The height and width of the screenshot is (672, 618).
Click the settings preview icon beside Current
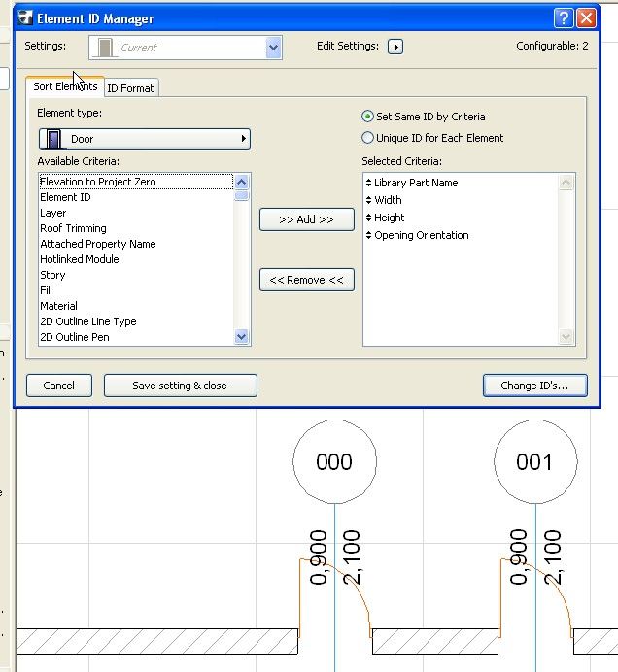(104, 48)
